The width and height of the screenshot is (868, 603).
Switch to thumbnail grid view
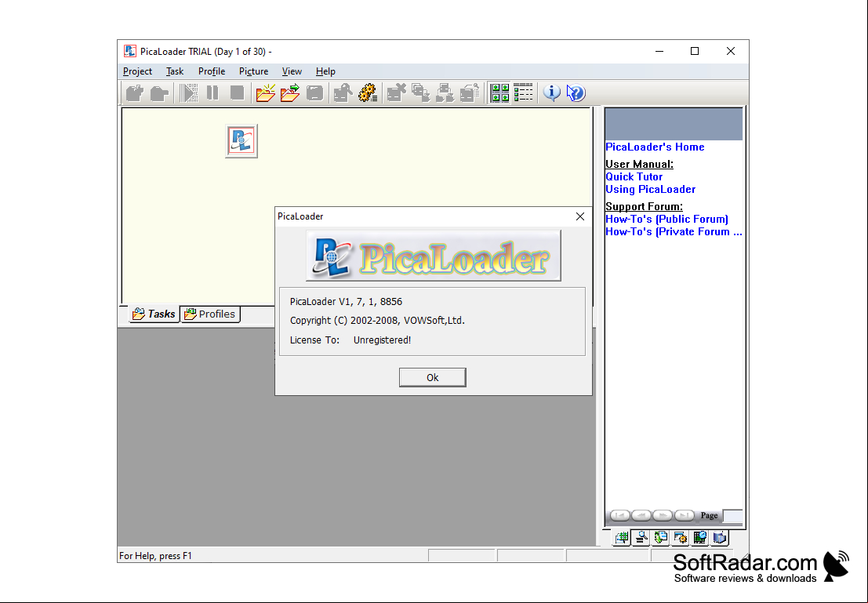pyautogui.click(x=499, y=93)
